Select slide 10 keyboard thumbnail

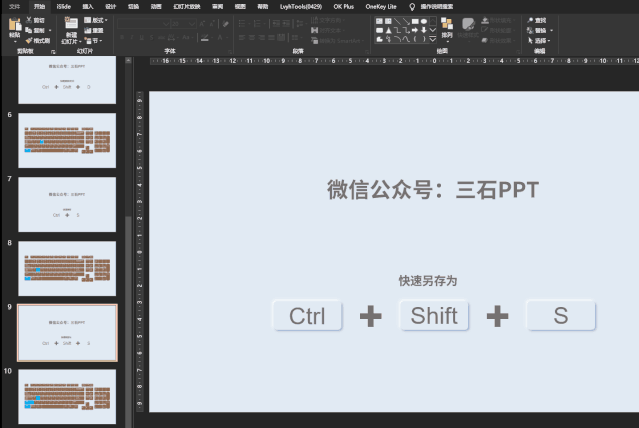(67, 397)
